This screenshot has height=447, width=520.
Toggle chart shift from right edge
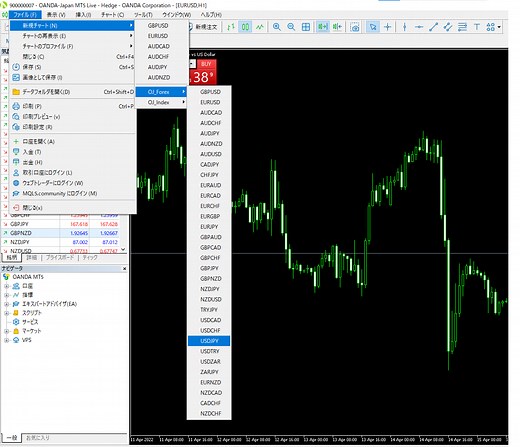point(337,27)
